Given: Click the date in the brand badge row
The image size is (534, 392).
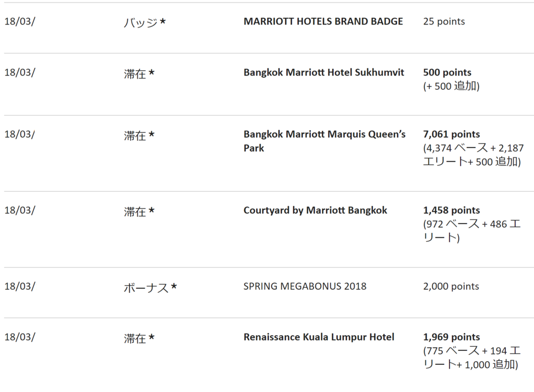Looking at the screenshot, I should tap(20, 21).
